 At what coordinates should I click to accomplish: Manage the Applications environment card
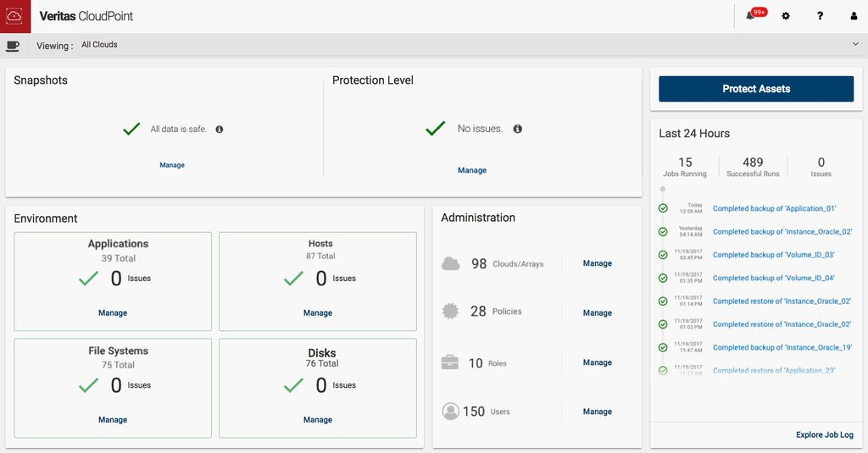pyautogui.click(x=113, y=313)
